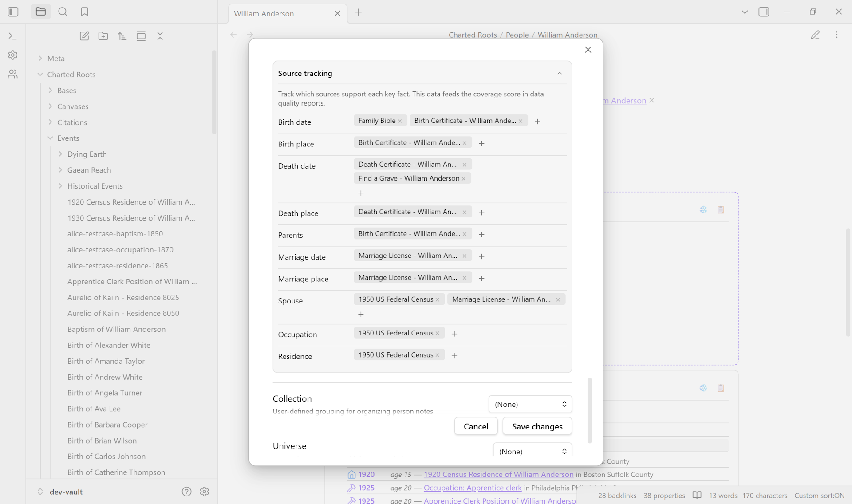Create a new note icon

click(84, 36)
